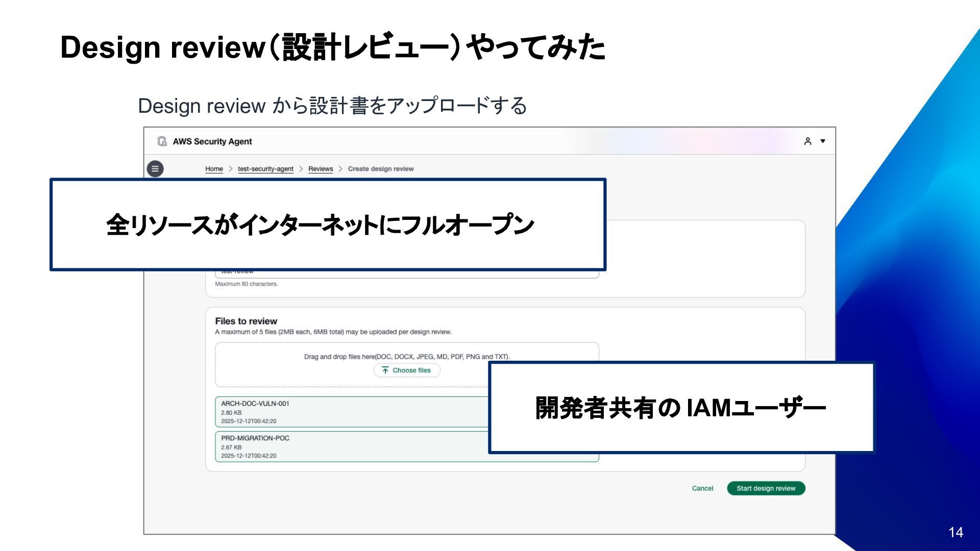Click the IAMユーザー callout box
The image size is (980, 551).
681,408
